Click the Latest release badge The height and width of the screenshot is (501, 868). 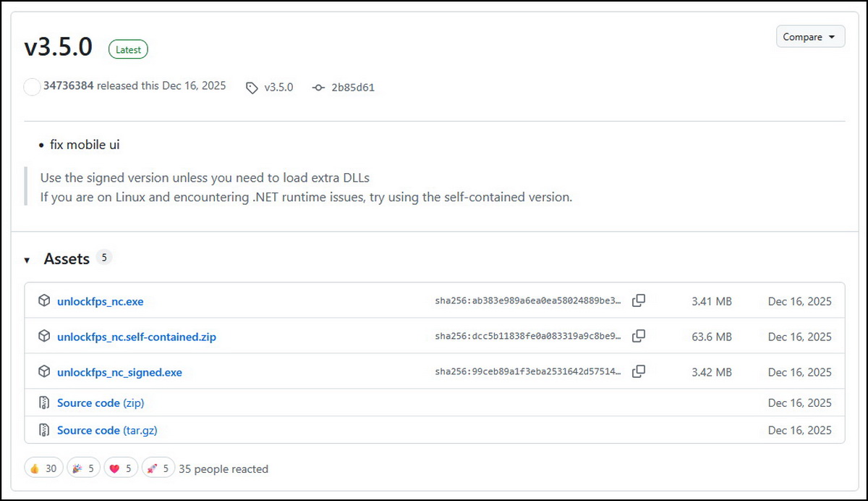coord(129,49)
